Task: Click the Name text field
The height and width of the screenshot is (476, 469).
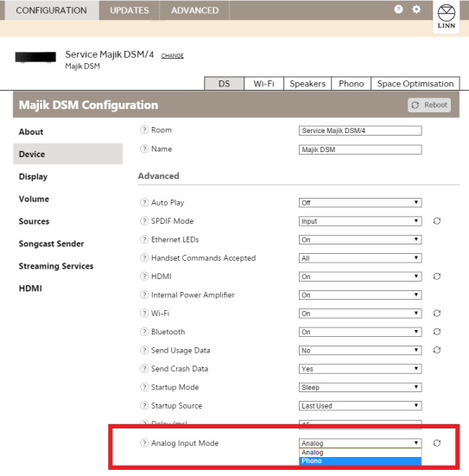Action: (360, 149)
